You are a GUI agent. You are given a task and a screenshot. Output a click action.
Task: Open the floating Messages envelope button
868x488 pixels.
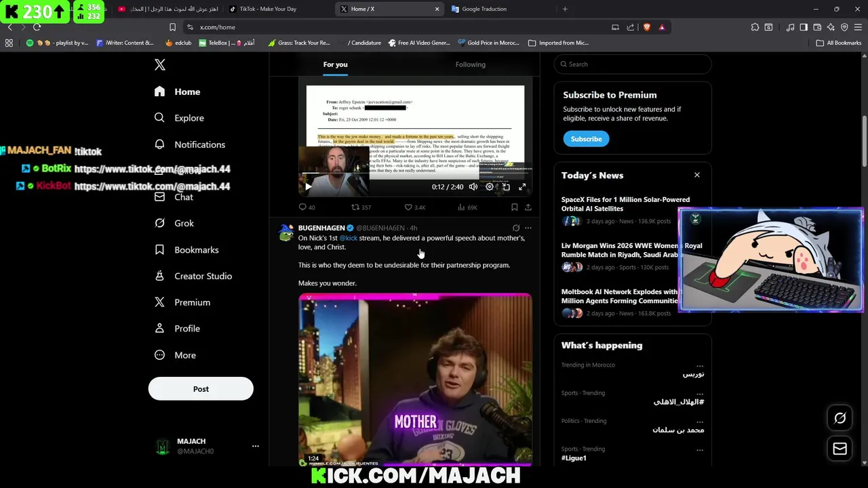(x=840, y=449)
